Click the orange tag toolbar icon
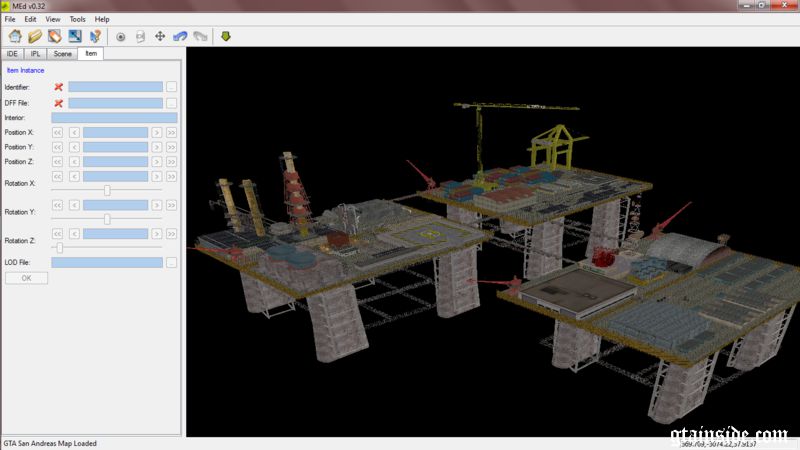The image size is (800, 450). [x=55, y=36]
